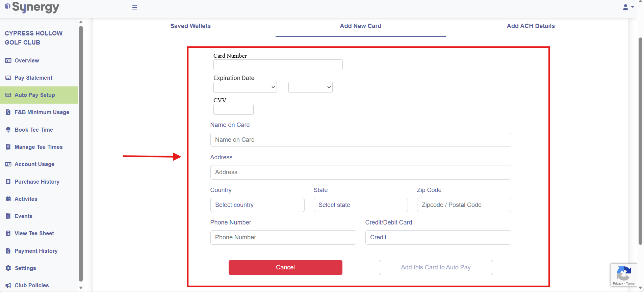Switch to the Saved Wallets tab
The height and width of the screenshot is (292, 644).
pos(190,26)
